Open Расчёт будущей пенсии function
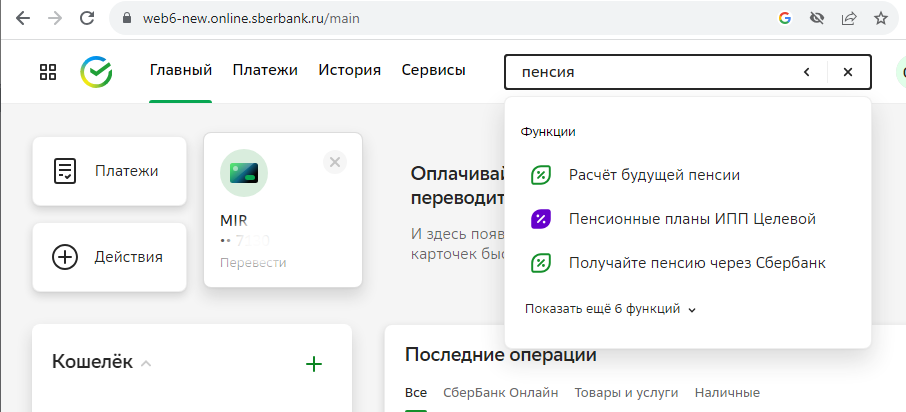This screenshot has height=412, width=906. pyautogui.click(x=655, y=175)
